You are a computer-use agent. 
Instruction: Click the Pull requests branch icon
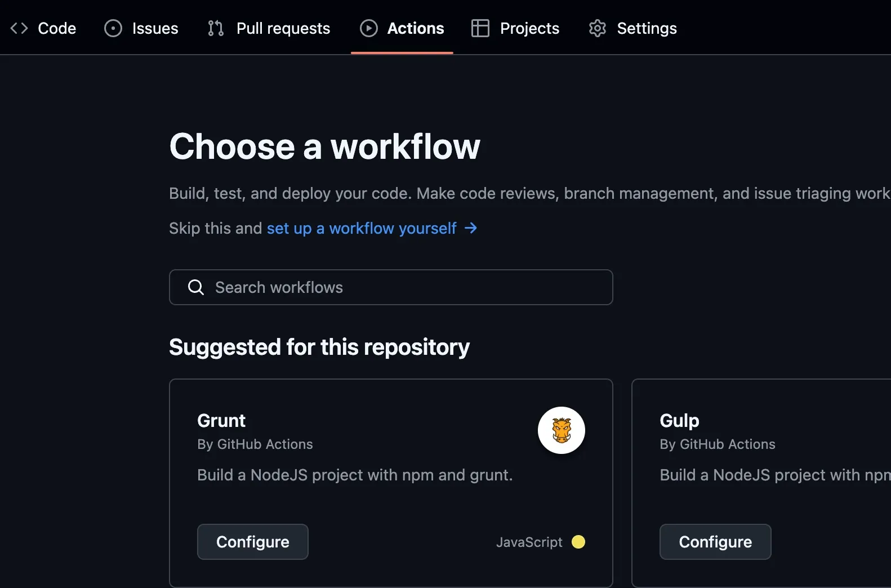(216, 28)
